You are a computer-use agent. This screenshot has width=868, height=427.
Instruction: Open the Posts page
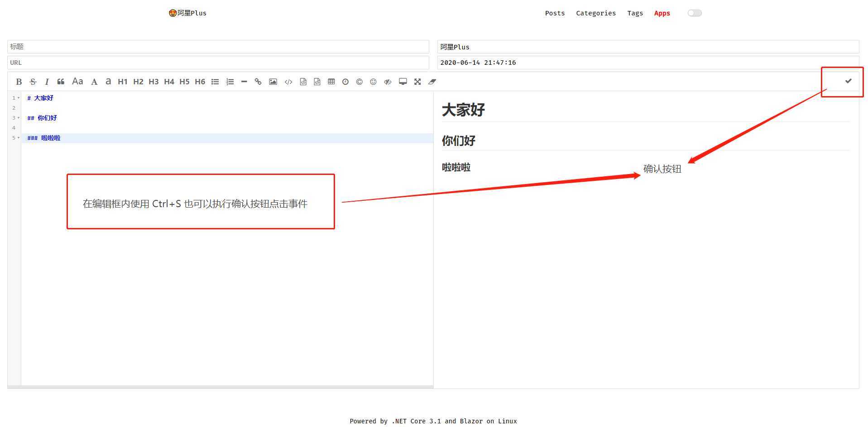pyautogui.click(x=555, y=13)
